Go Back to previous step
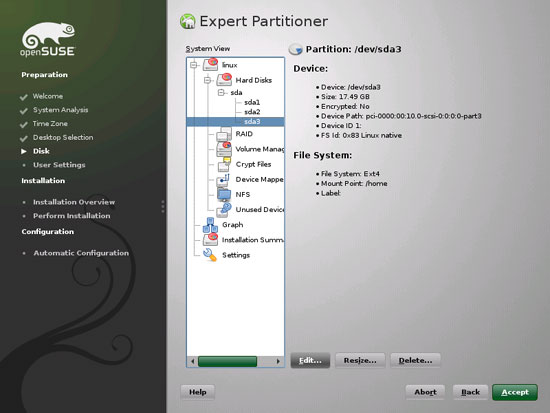 [470, 392]
